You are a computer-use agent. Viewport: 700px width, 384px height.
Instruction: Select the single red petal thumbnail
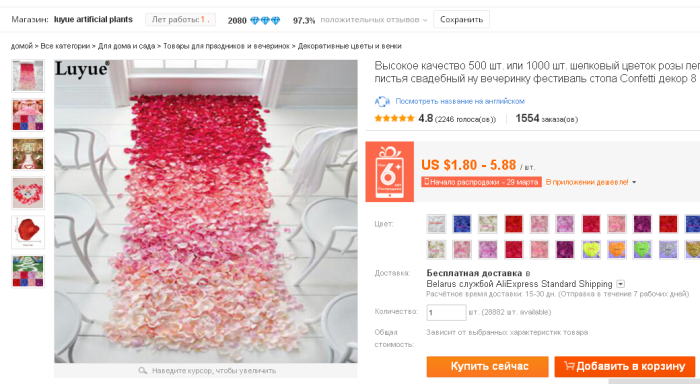(x=28, y=232)
